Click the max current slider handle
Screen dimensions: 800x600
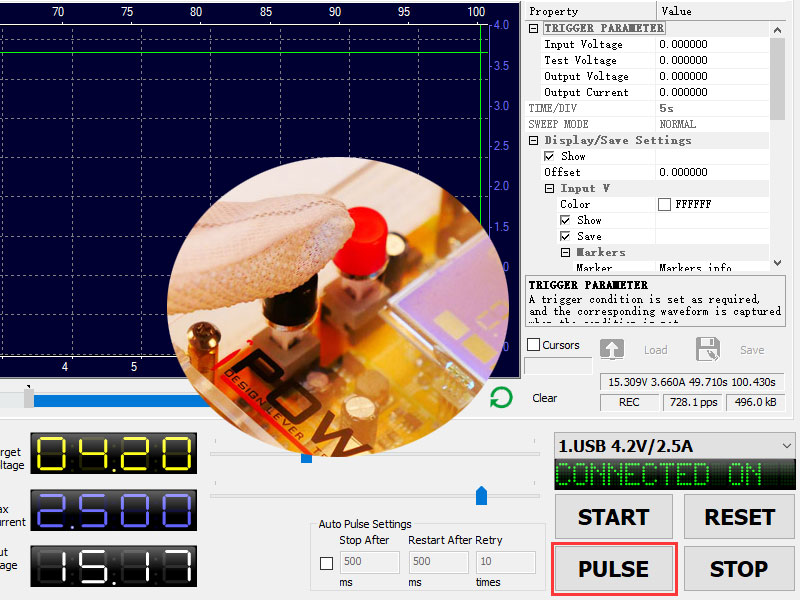tap(481, 496)
